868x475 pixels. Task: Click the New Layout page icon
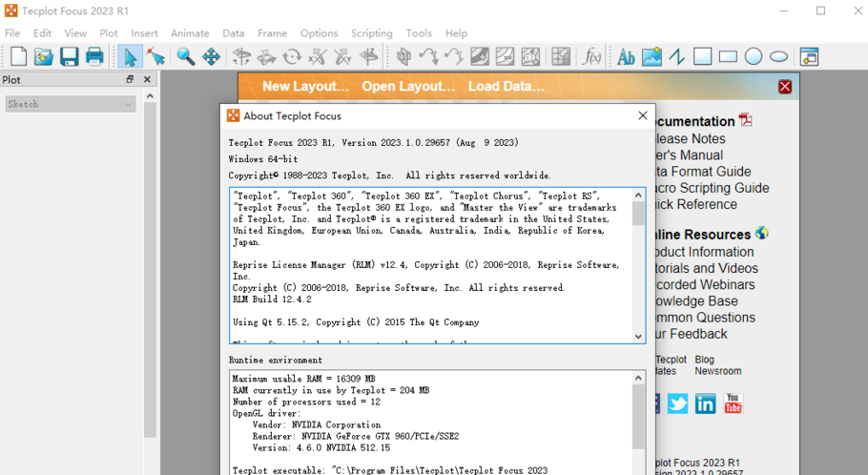coord(18,56)
